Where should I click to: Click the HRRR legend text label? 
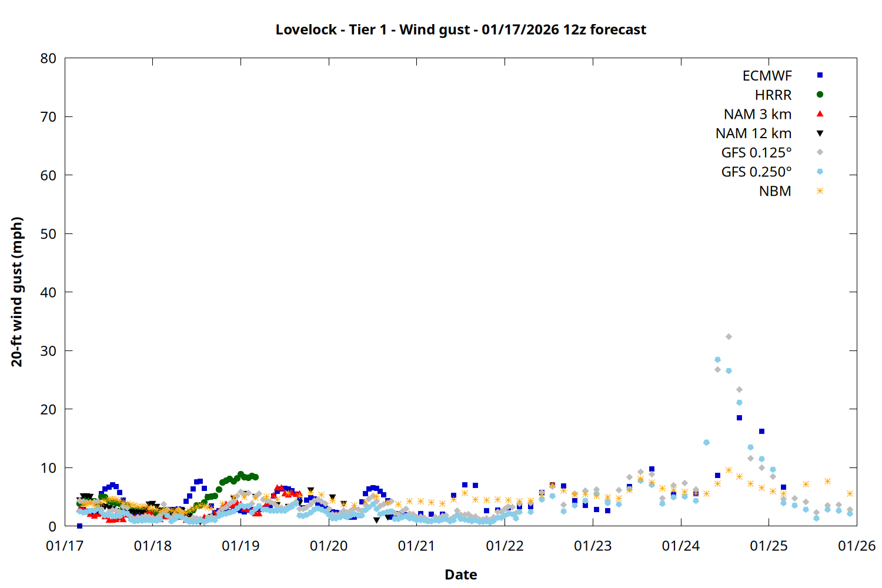pyautogui.click(x=773, y=95)
